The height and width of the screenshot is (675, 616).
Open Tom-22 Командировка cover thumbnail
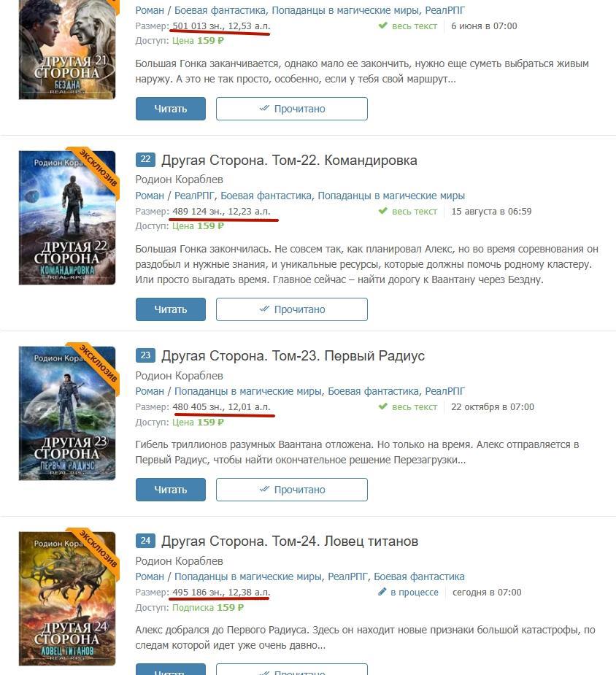click(x=67, y=218)
